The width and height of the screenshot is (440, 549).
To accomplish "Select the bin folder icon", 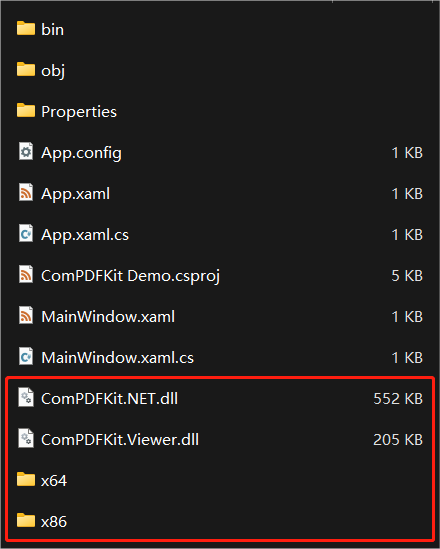I will [26, 28].
